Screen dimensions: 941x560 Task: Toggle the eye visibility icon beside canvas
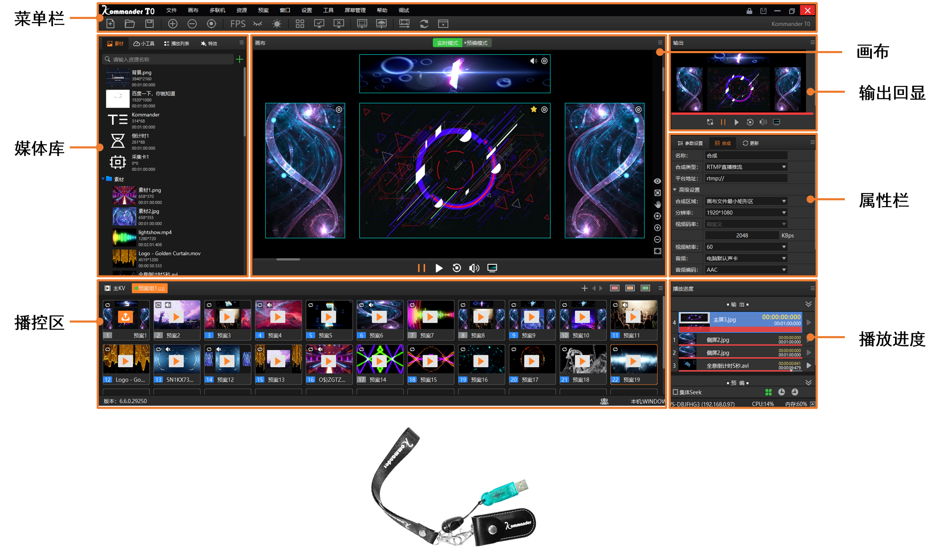pyautogui.click(x=657, y=181)
